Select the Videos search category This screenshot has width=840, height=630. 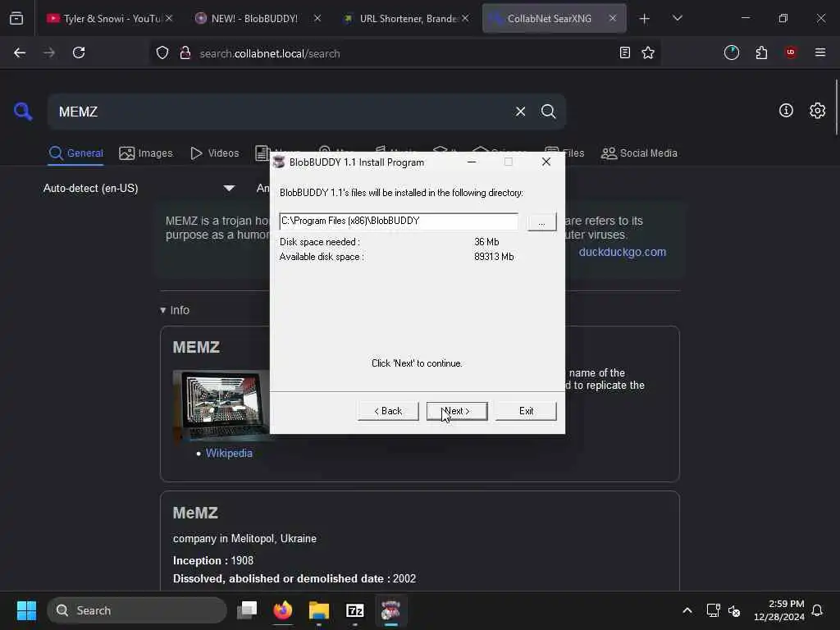click(214, 153)
